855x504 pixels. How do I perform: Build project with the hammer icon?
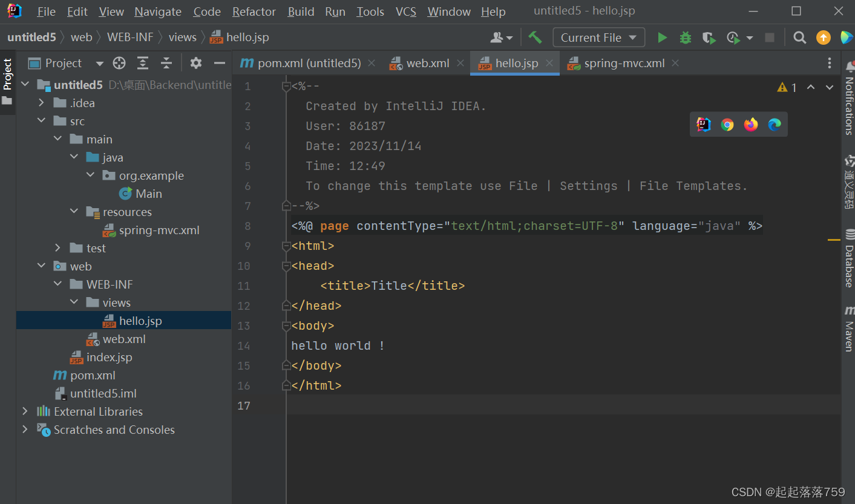[535, 38]
